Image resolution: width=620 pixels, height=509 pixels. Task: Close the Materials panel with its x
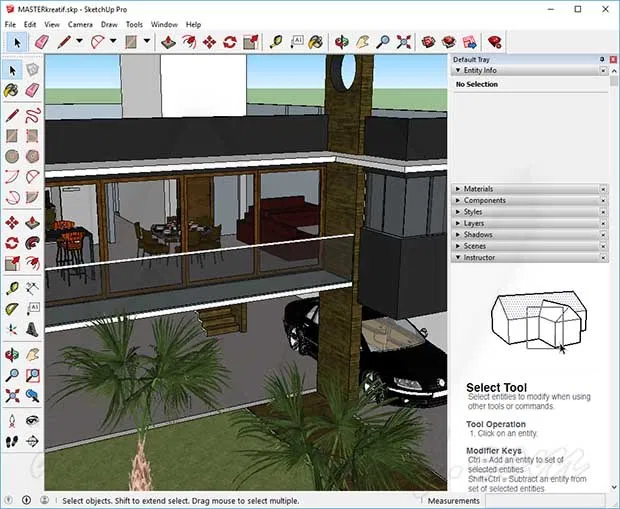tap(603, 189)
